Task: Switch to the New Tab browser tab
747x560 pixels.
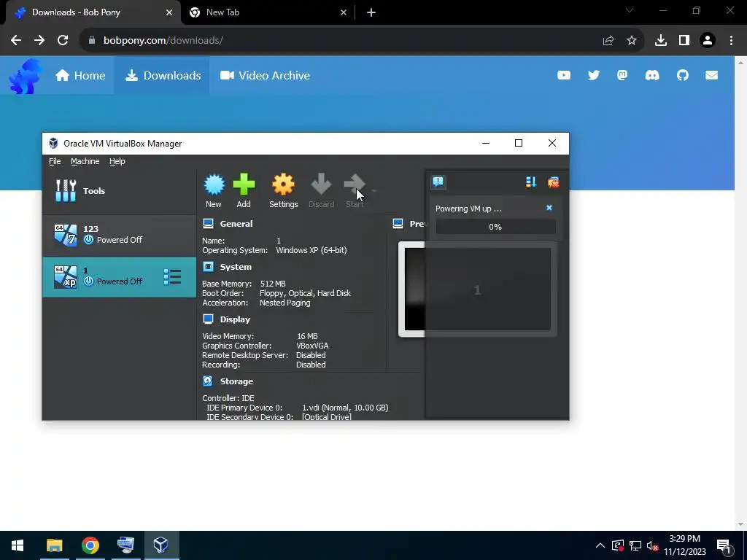Action: point(268,13)
